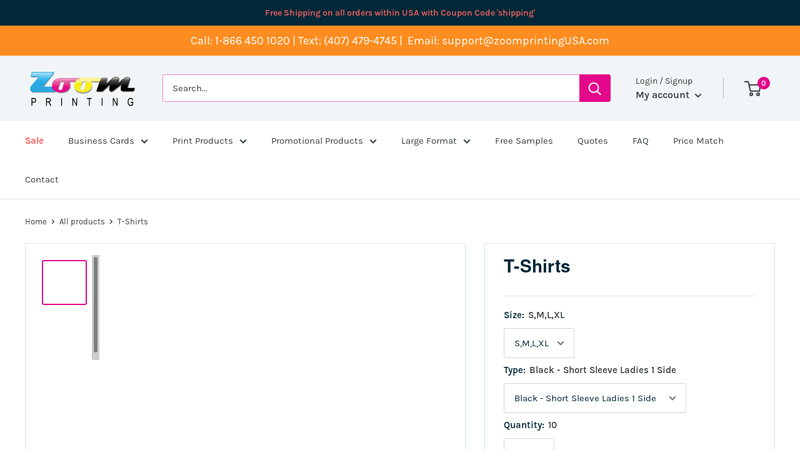Screen dimensions: 800x450
Task: Expand the Large Format menu
Action: pyautogui.click(x=435, y=141)
